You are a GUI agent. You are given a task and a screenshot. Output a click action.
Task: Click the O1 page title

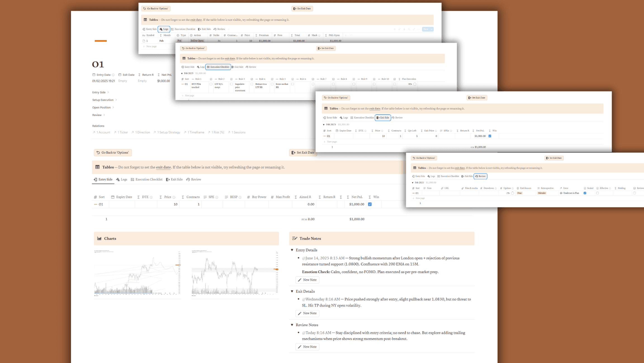coord(98,64)
